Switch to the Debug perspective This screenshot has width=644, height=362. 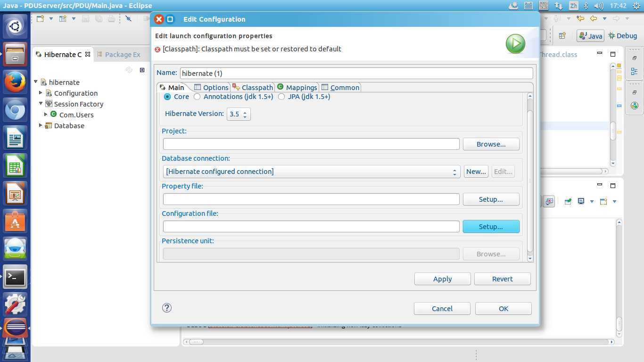623,36
